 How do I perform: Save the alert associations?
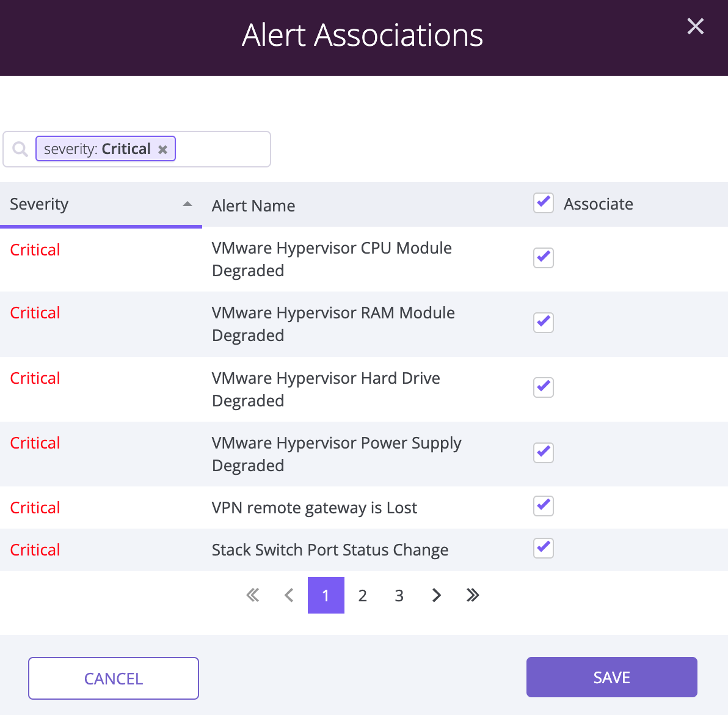click(x=611, y=677)
